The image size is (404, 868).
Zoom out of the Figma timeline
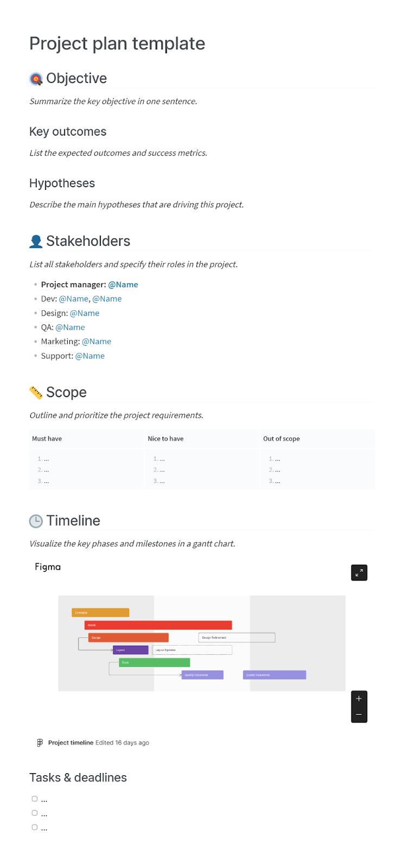(x=359, y=714)
